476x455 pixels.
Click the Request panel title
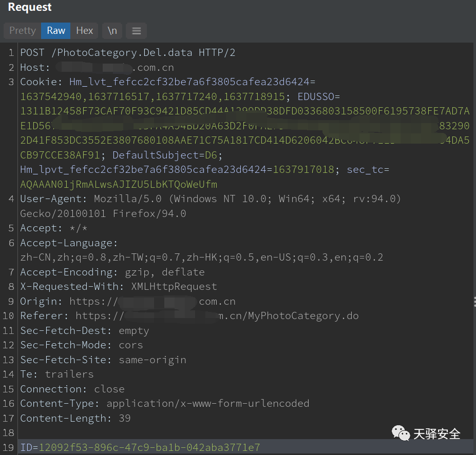click(x=30, y=8)
